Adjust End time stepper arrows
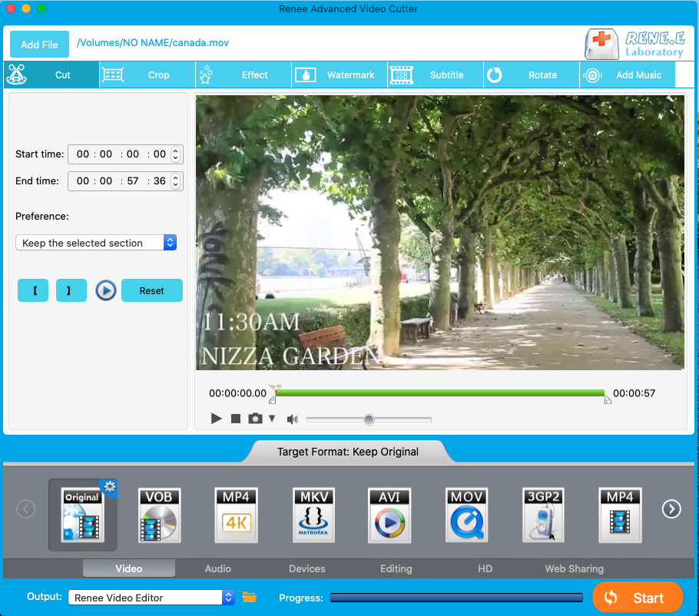The width and height of the screenshot is (699, 616). point(176,181)
